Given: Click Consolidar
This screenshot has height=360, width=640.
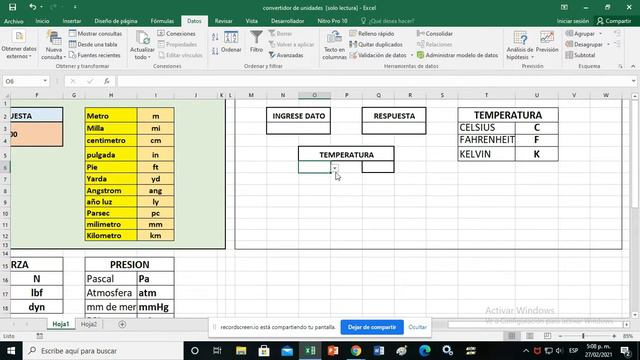Looking at the screenshot, I should 435,33.
